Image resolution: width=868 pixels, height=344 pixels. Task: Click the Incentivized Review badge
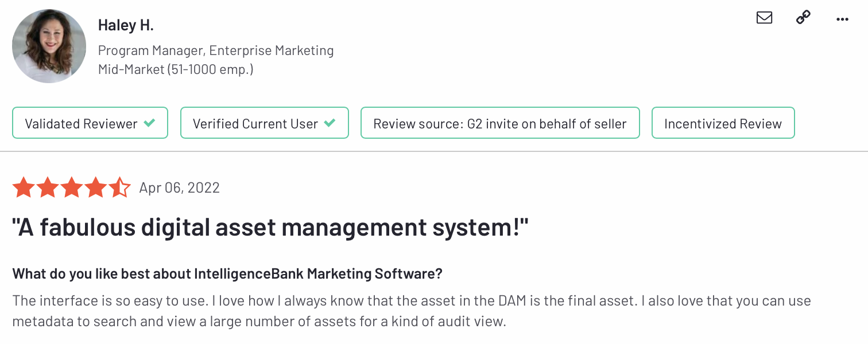click(x=723, y=123)
